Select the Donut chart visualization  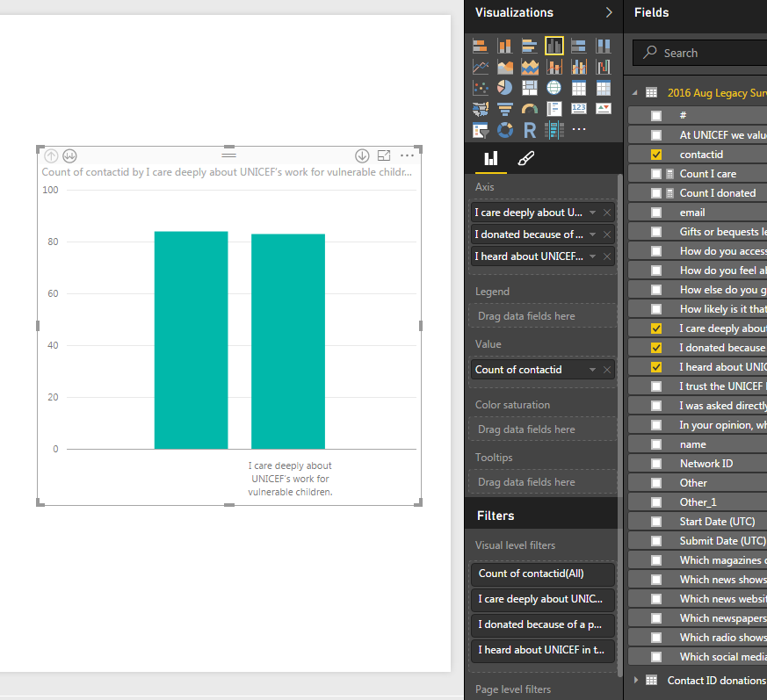(x=505, y=130)
